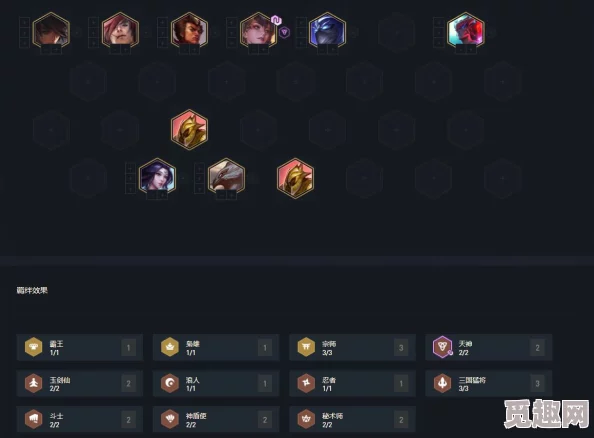Click the gold 霸王 trait icon

click(x=33, y=347)
